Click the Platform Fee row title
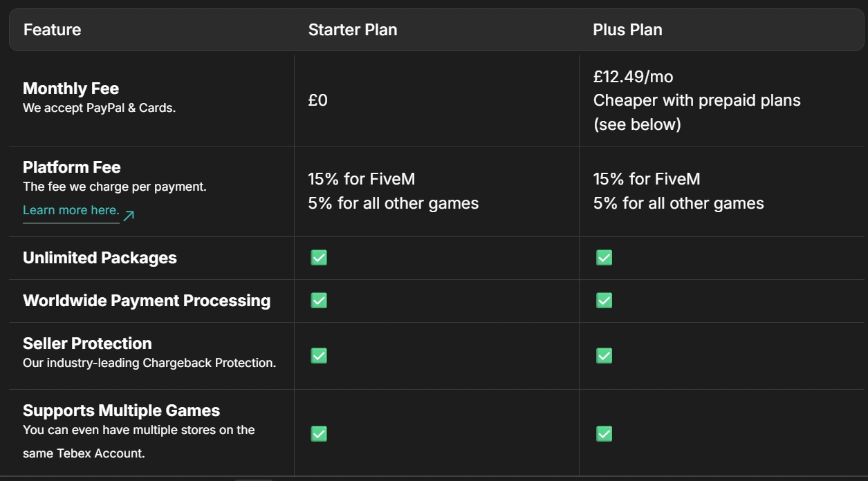 click(72, 167)
